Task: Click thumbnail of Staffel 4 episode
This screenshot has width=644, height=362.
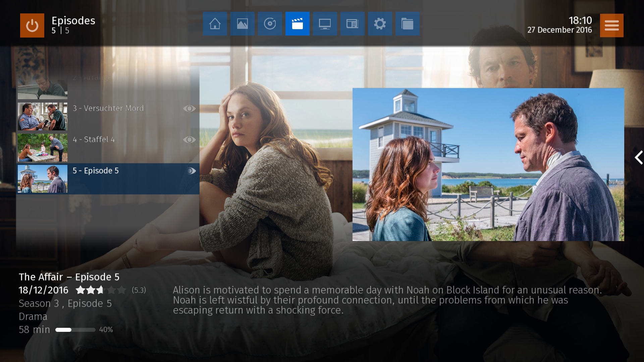Action: coord(43,147)
